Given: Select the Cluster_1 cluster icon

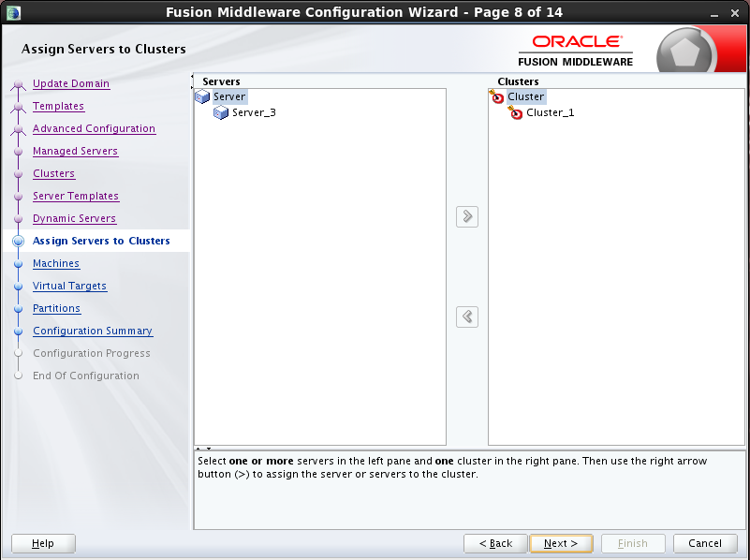Looking at the screenshot, I should pos(516,112).
